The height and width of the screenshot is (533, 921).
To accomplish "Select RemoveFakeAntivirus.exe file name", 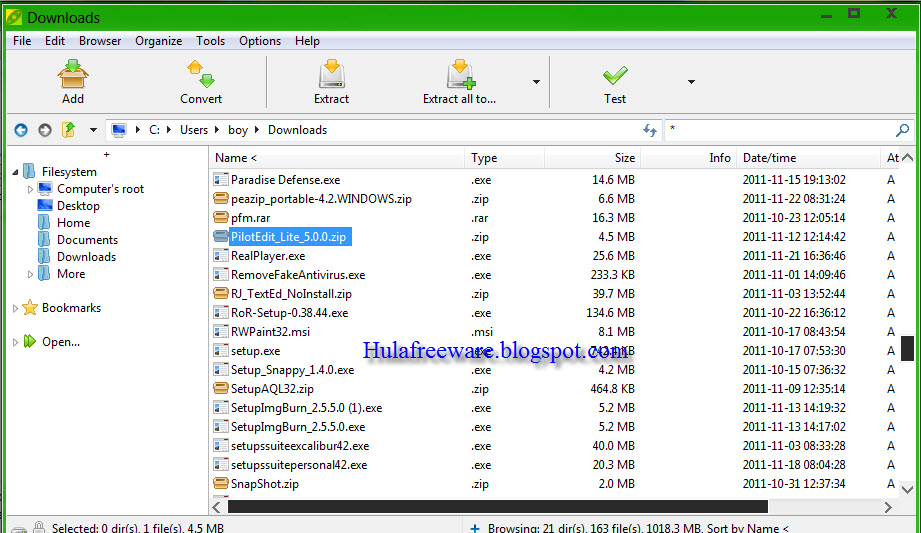I will [x=298, y=274].
